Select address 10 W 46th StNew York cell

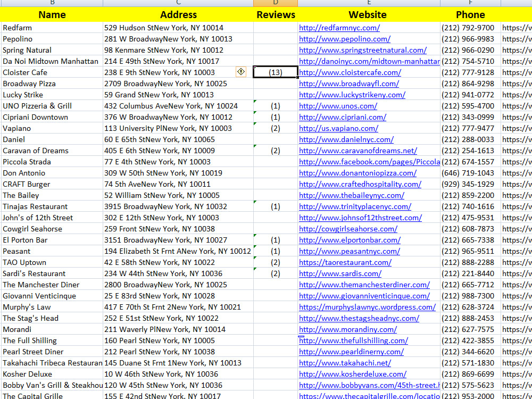point(178,374)
